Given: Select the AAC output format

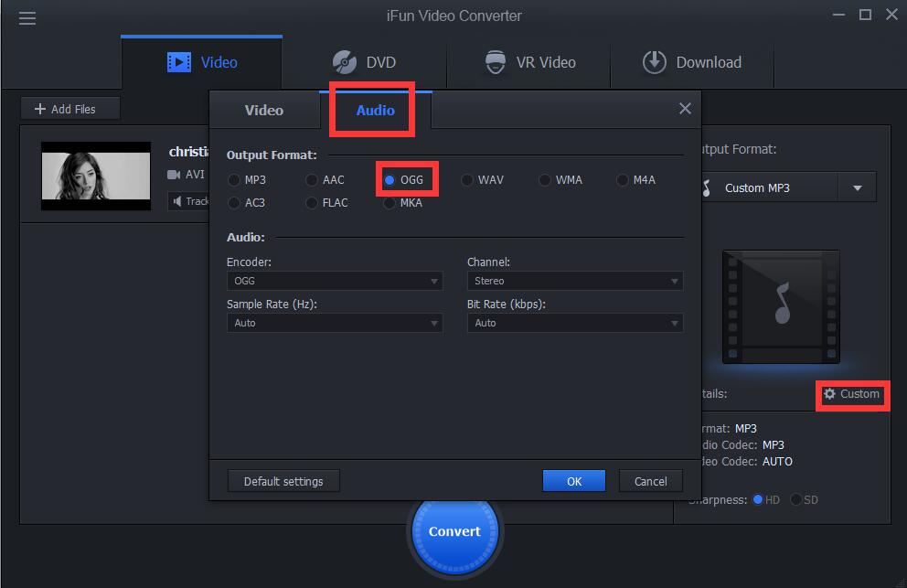Looking at the screenshot, I should (x=311, y=180).
